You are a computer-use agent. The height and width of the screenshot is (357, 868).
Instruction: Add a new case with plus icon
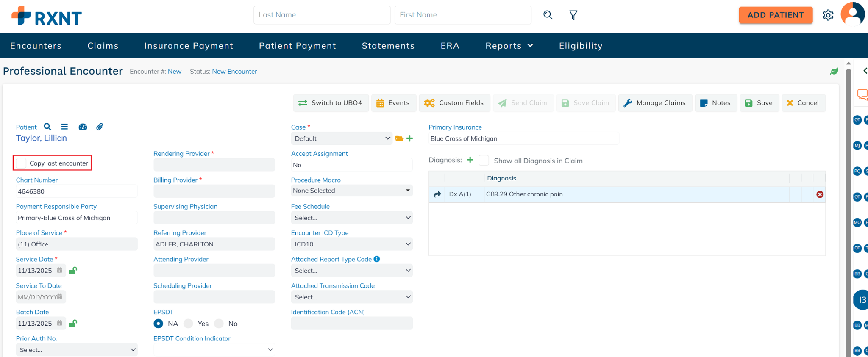(x=410, y=138)
